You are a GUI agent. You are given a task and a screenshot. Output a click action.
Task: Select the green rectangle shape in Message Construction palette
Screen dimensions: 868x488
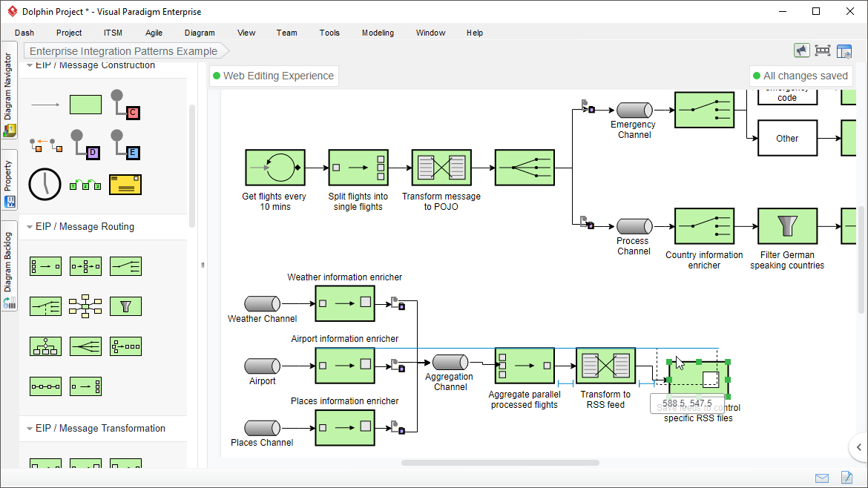click(x=85, y=104)
